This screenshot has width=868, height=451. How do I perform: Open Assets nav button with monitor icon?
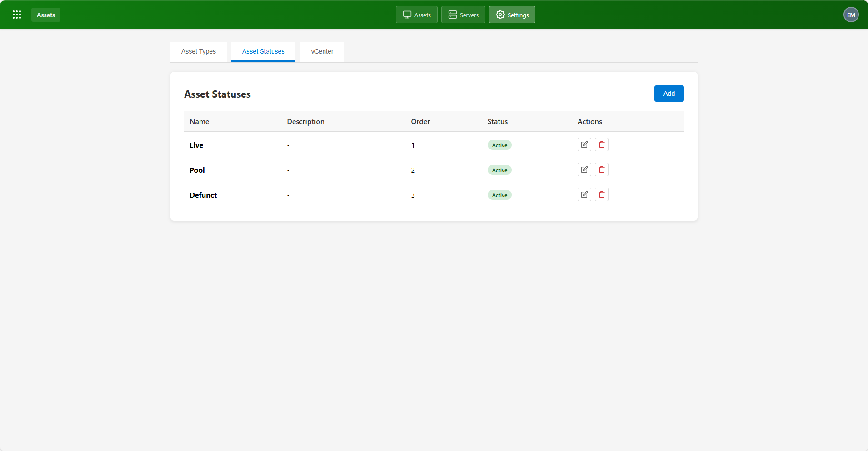pos(417,15)
